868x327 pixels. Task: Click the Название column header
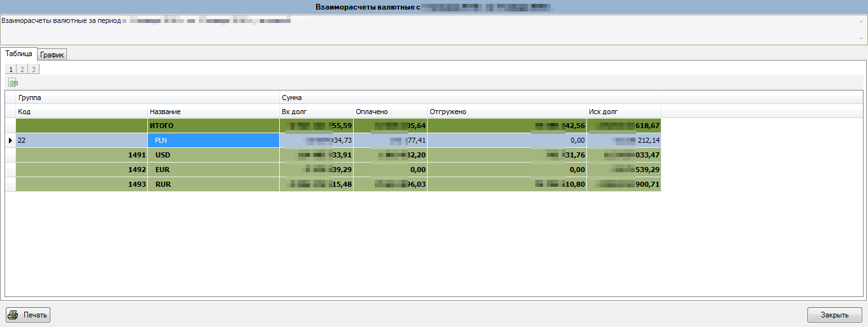(x=213, y=112)
